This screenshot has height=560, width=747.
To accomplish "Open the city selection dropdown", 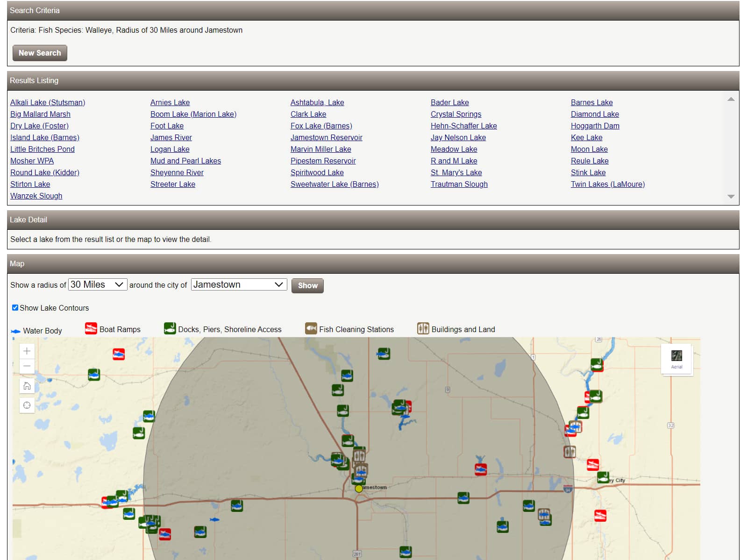I will (239, 284).
